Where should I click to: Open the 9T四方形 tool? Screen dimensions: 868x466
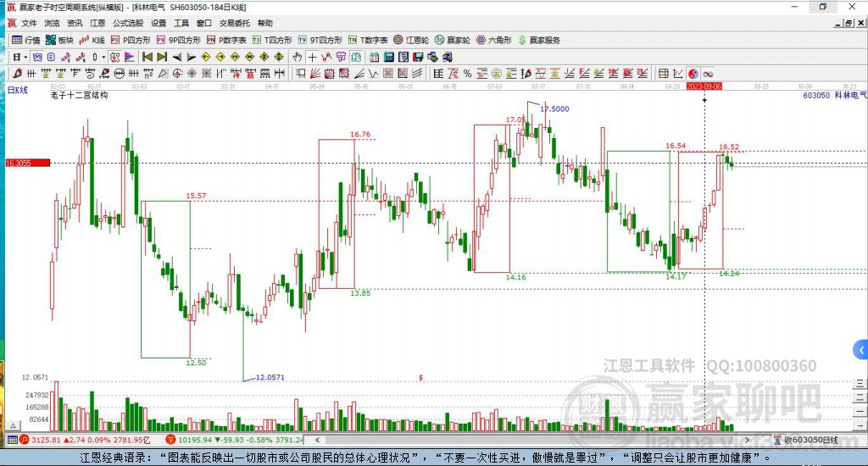320,40
